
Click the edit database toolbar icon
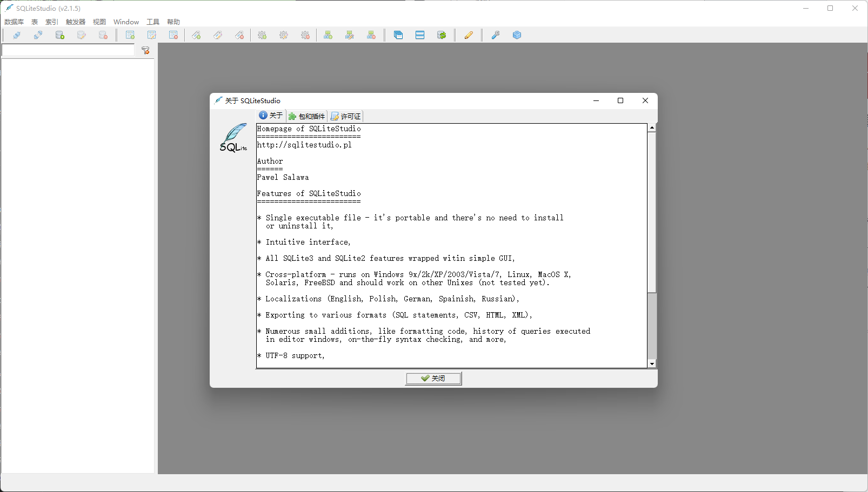(82, 35)
